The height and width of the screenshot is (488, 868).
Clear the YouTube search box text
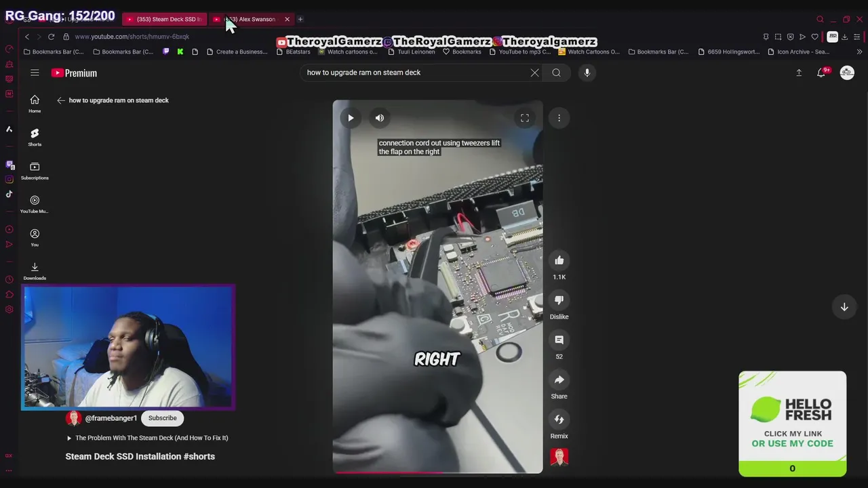534,73
